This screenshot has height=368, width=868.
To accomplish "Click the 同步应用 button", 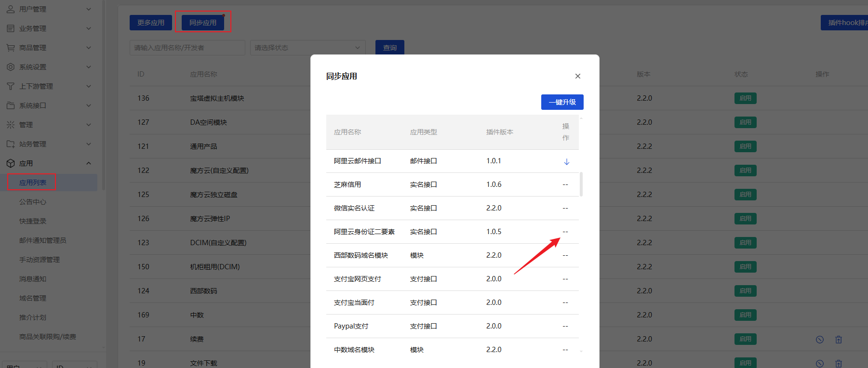I will click(x=203, y=23).
